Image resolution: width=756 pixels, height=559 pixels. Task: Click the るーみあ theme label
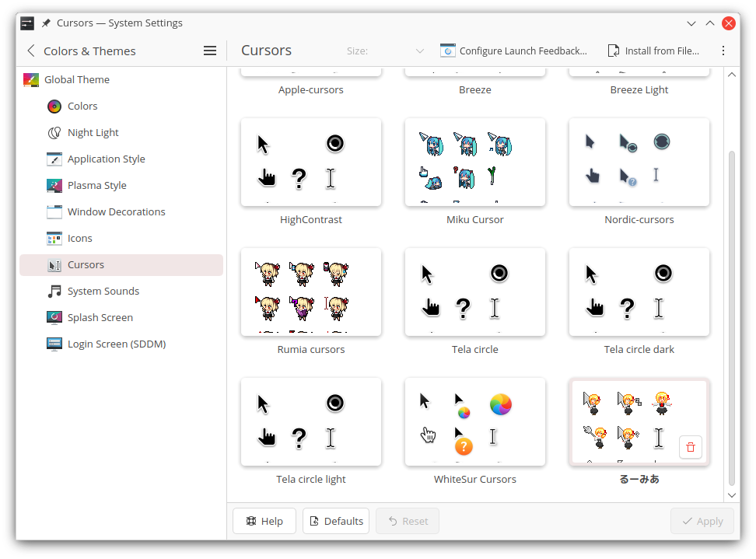coord(639,479)
